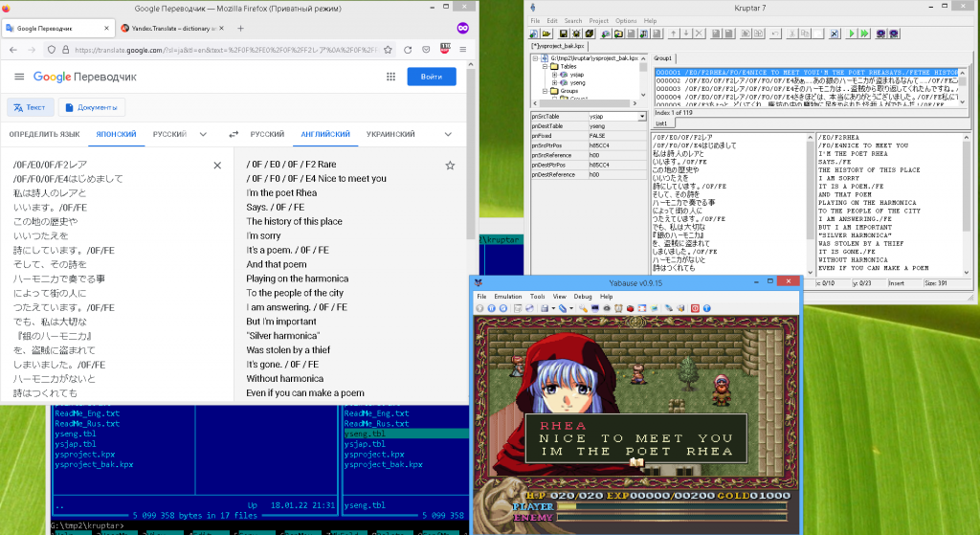Click the open project folder icon in Kruptar toolbar
The image size is (980, 535).
(x=546, y=33)
